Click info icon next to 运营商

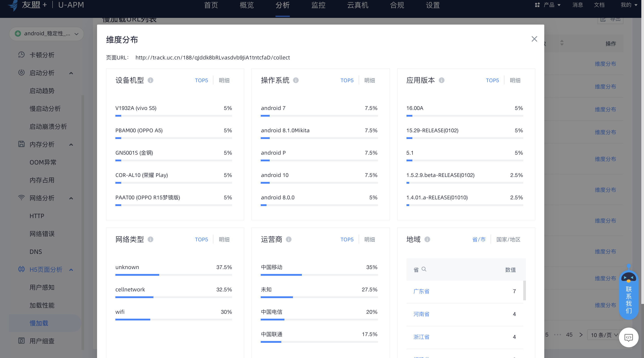(x=288, y=239)
